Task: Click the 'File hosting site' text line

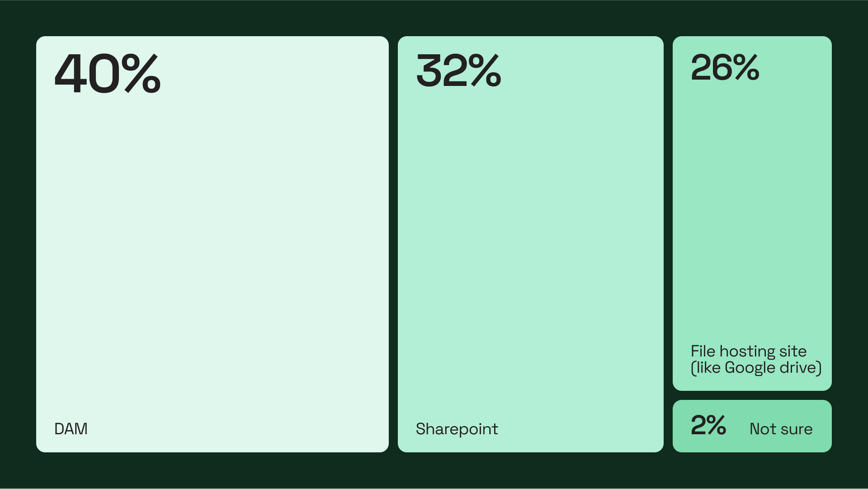Action: 749,351
